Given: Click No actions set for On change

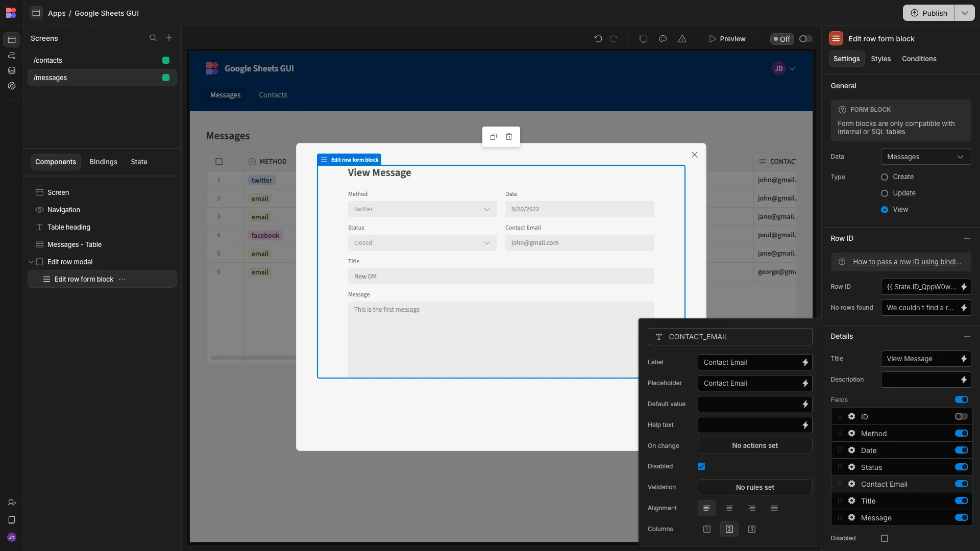Looking at the screenshot, I should coord(755,445).
